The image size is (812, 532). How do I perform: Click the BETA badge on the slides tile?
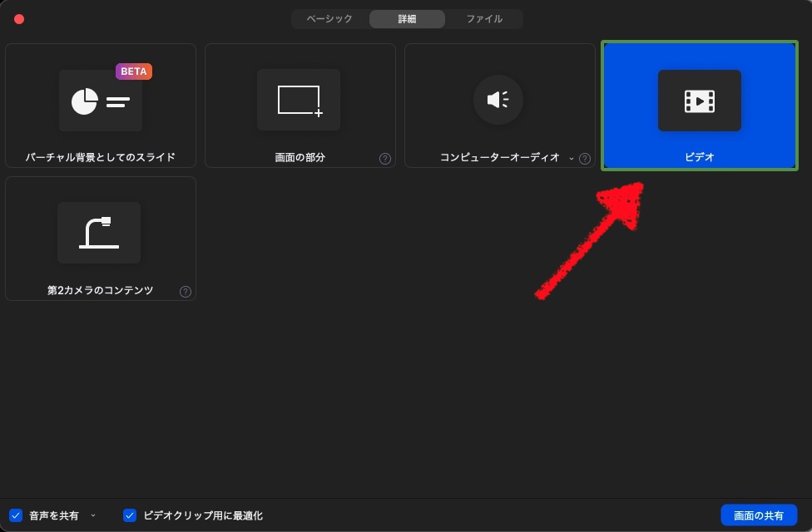pos(134,71)
